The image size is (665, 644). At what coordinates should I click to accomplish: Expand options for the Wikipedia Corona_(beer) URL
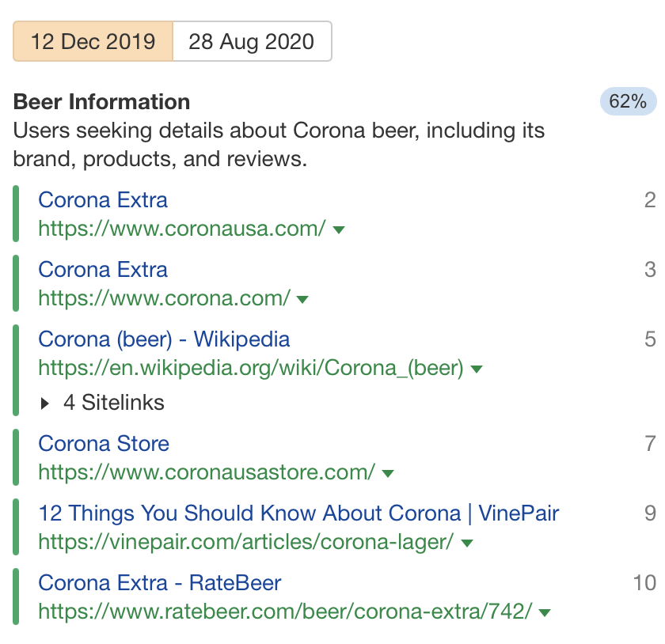pos(475,368)
